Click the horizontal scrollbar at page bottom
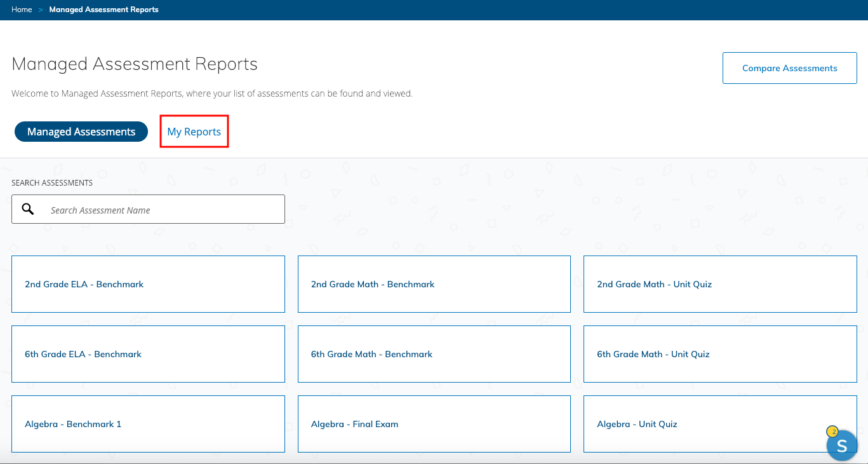 [434, 462]
